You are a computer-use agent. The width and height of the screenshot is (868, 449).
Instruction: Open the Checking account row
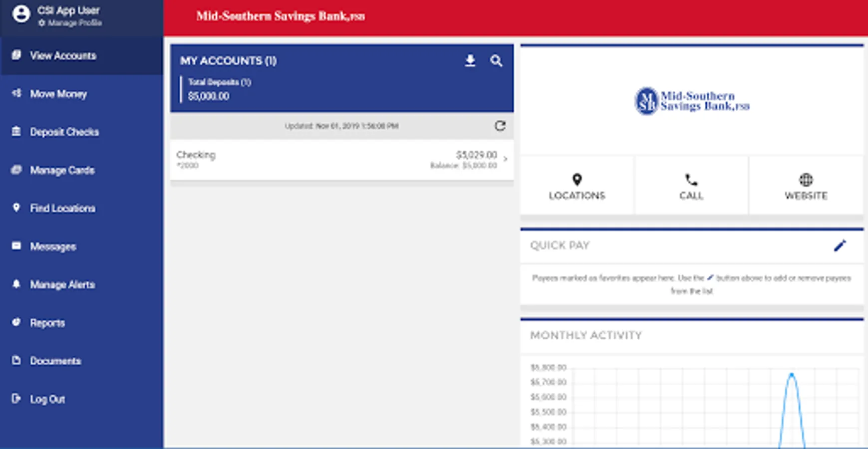(342, 160)
